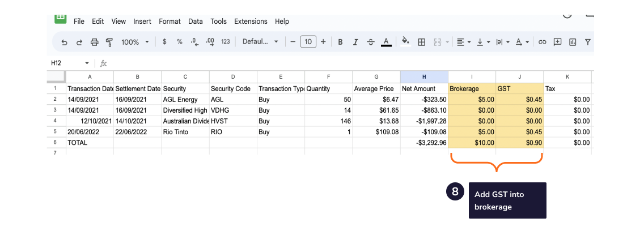The width and height of the screenshot is (644, 235).
Task: Click cell containing AGL Energy
Action: [x=185, y=99]
